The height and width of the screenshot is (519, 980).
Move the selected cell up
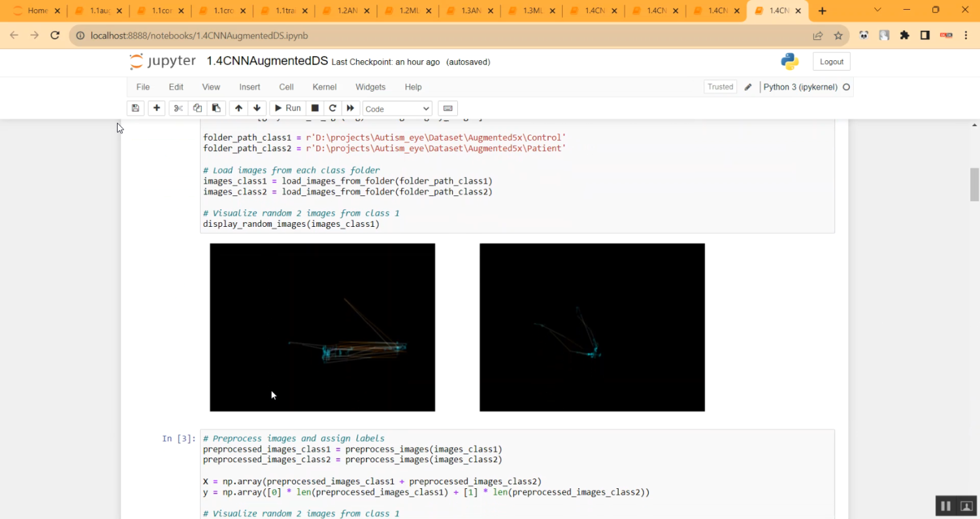[x=238, y=109]
